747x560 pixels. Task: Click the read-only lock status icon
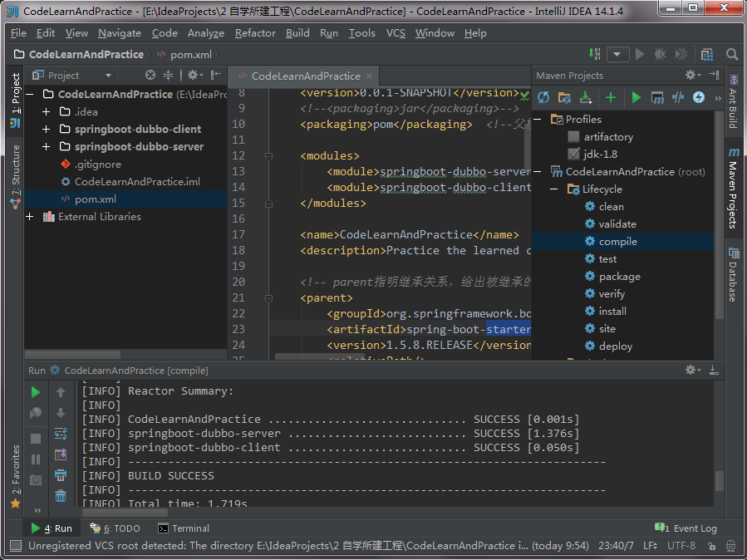711,546
